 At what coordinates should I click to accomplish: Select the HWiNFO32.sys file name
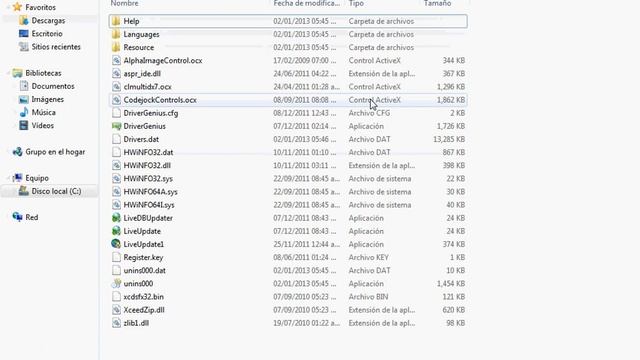coord(148,178)
